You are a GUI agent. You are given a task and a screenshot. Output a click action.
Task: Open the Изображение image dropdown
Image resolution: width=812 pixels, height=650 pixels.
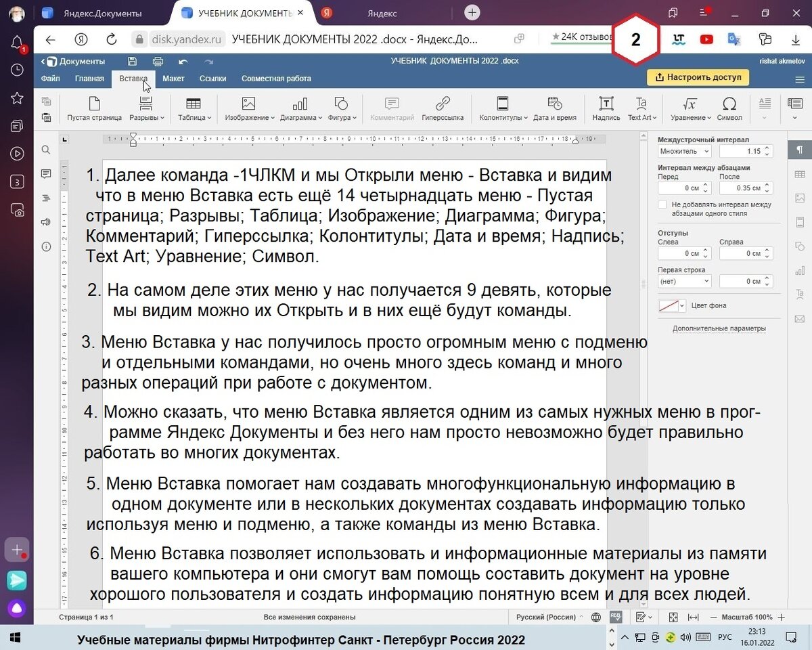[250, 108]
